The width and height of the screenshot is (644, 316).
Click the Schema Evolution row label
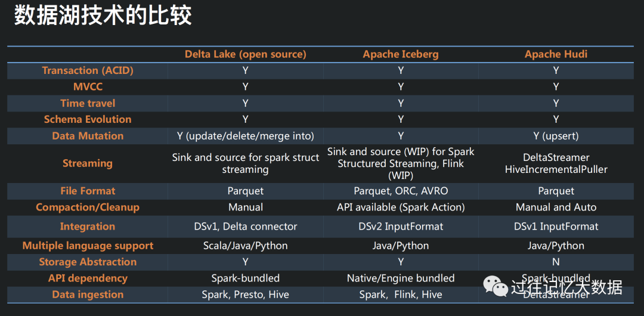pyautogui.click(x=88, y=119)
